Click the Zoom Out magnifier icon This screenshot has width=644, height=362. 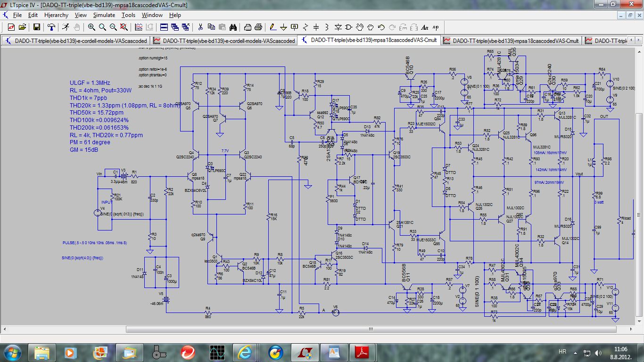point(113,27)
